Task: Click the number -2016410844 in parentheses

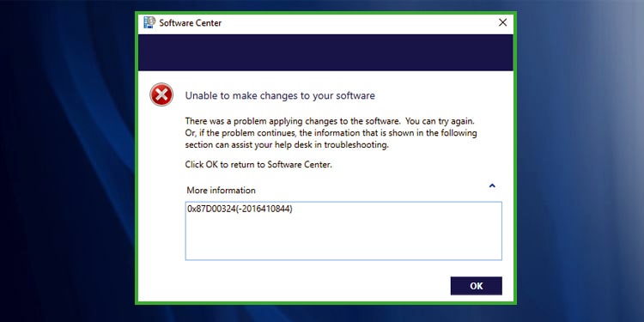Action: (265, 209)
